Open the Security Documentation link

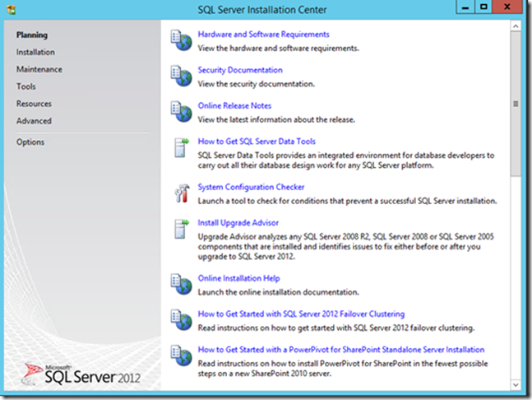point(240,70)
